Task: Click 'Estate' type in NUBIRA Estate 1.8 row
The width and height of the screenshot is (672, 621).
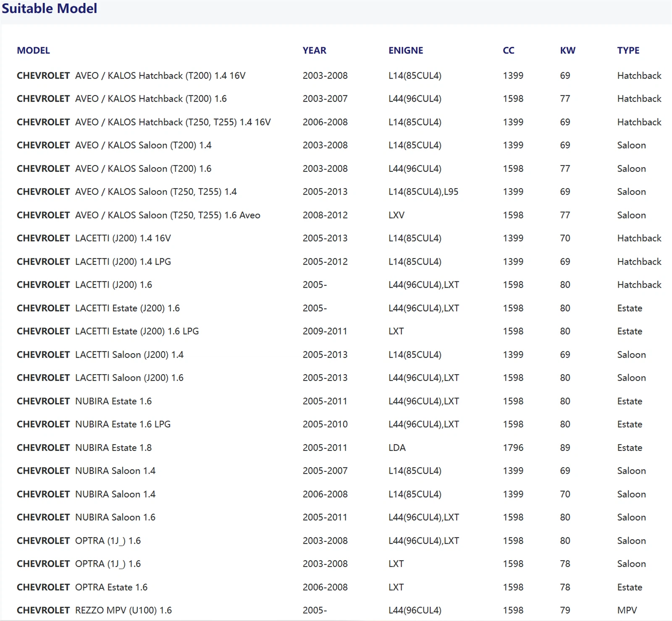Action: [630, 448]
